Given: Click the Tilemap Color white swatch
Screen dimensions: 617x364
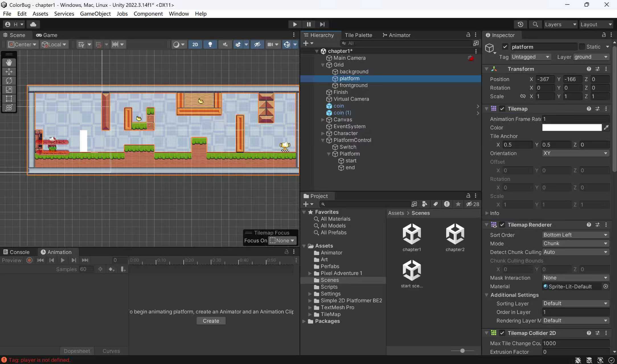Looking at the screenshot, I should click(572, 128).
